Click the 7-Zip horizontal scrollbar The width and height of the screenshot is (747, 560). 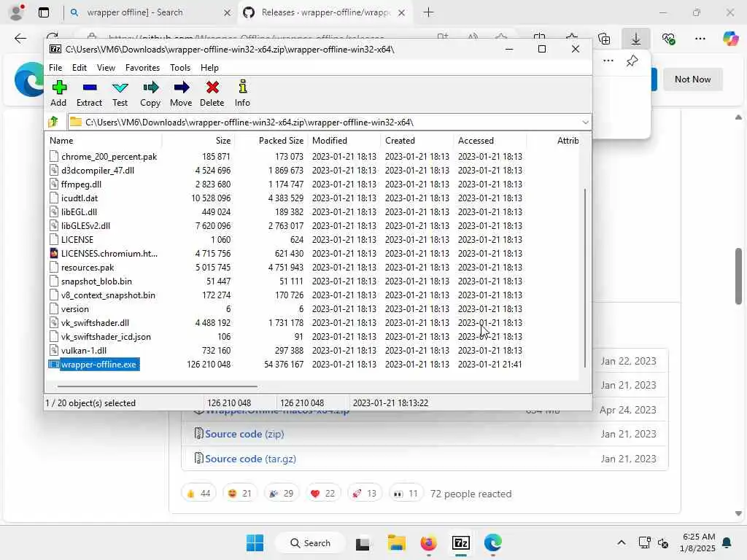[x=158, y=386]
